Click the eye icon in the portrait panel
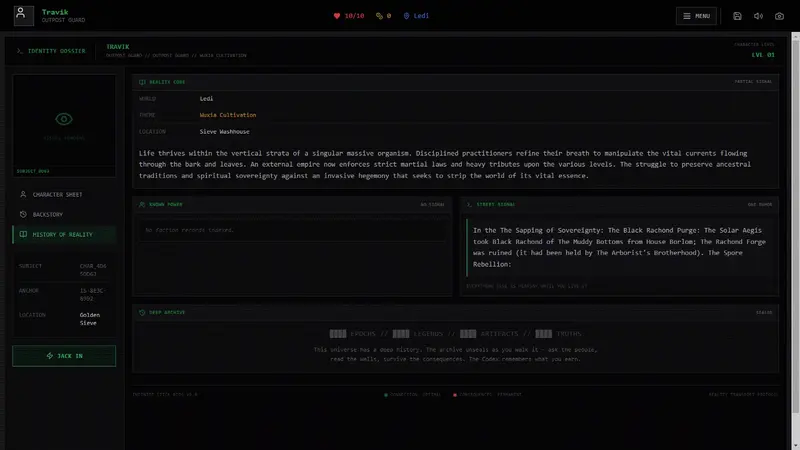Image resolution: width=800 pixels, height=450 pixels. [x=64, y=119]
